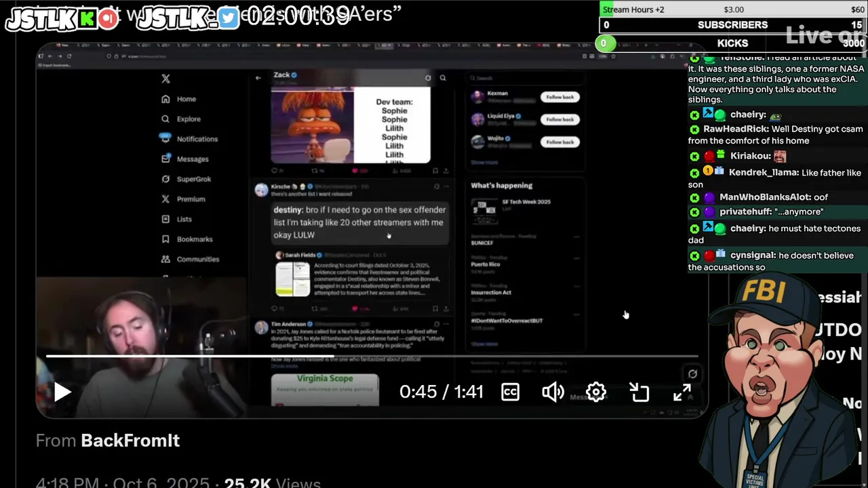Follow back Liquid Eiya
The width and height of the screenshot is (868, 488).
pos(560,119)
